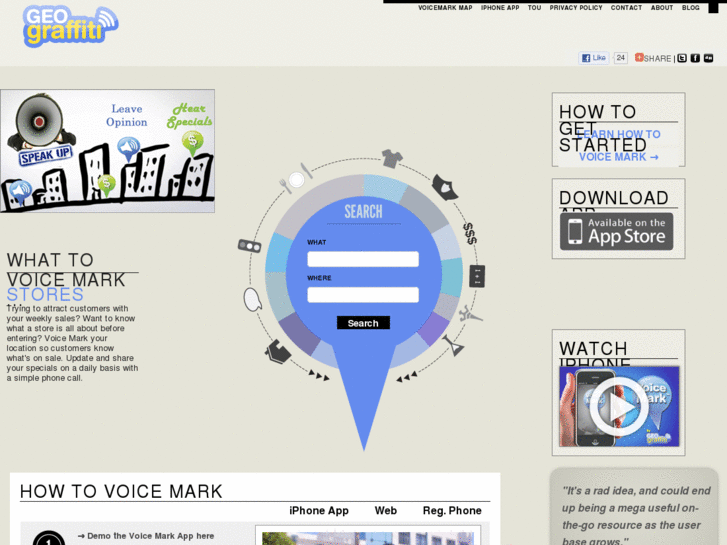Click the Facebook Like button

coord(593,58)
